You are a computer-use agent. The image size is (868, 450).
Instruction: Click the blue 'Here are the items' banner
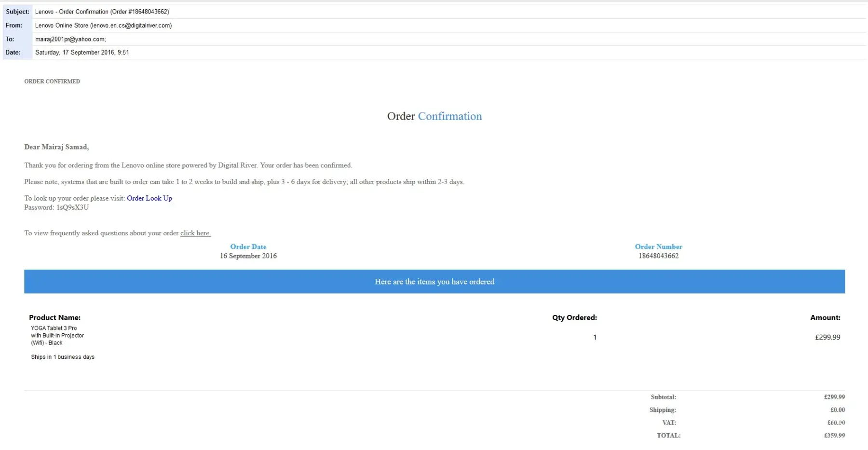(434, 282)
